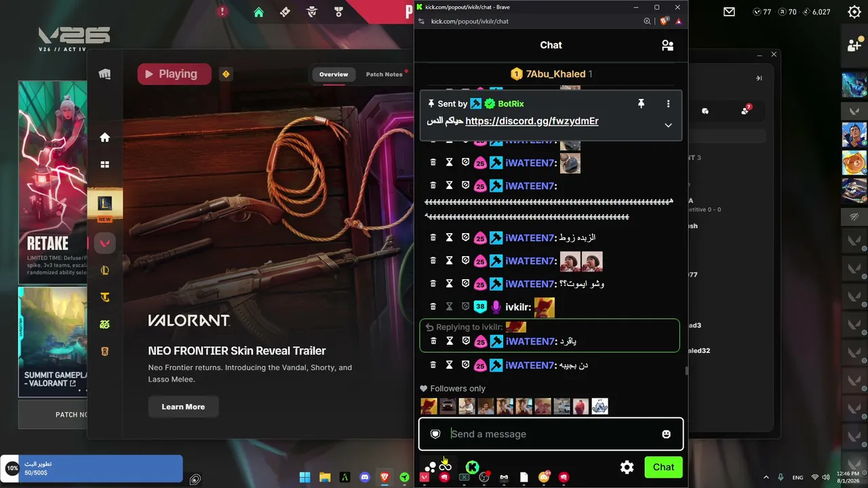Click the VALORANT Points balance 77

[x=762, y=12]
